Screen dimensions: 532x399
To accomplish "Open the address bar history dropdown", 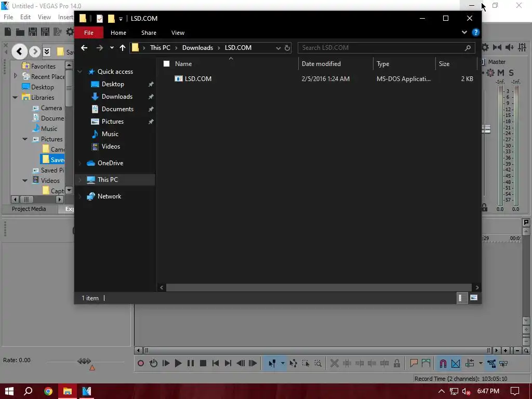I will (x=278, y=48).
